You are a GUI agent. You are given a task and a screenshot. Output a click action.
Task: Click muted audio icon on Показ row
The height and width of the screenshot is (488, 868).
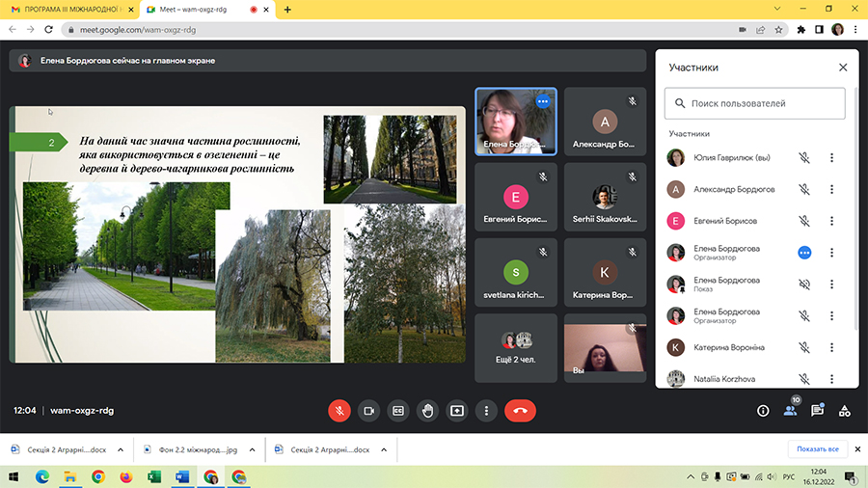[x=804, y=284]
